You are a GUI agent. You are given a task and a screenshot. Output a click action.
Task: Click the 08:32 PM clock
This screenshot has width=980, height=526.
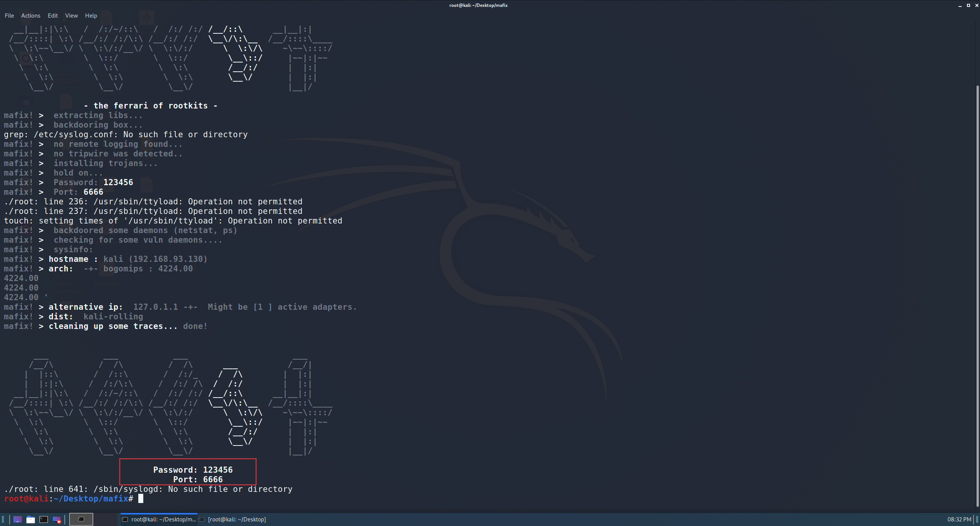(x=959, y=519)
